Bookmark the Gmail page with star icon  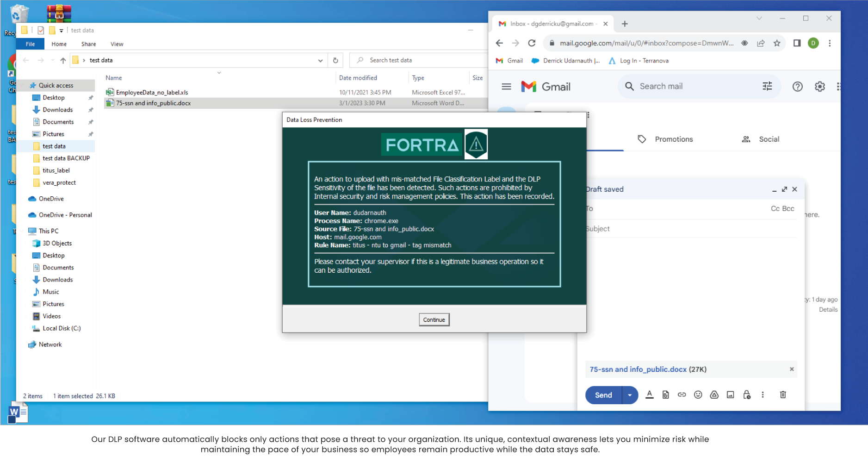tap(776, 43)
